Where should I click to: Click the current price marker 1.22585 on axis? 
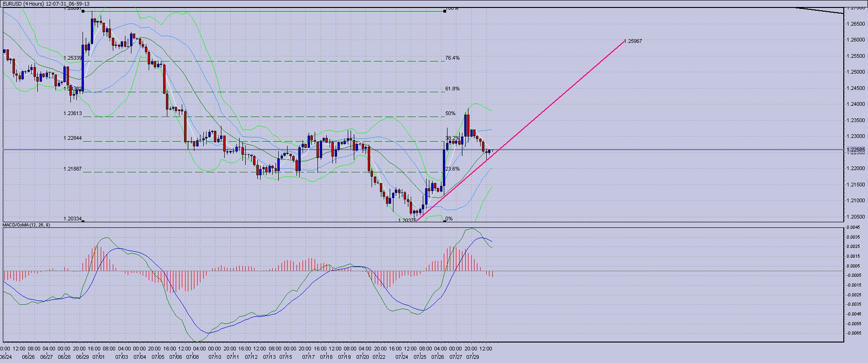tap(856, 150)
